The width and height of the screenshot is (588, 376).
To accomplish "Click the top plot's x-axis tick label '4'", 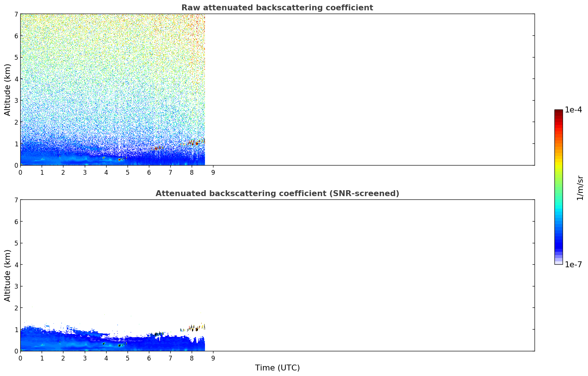I will (106, 172).
